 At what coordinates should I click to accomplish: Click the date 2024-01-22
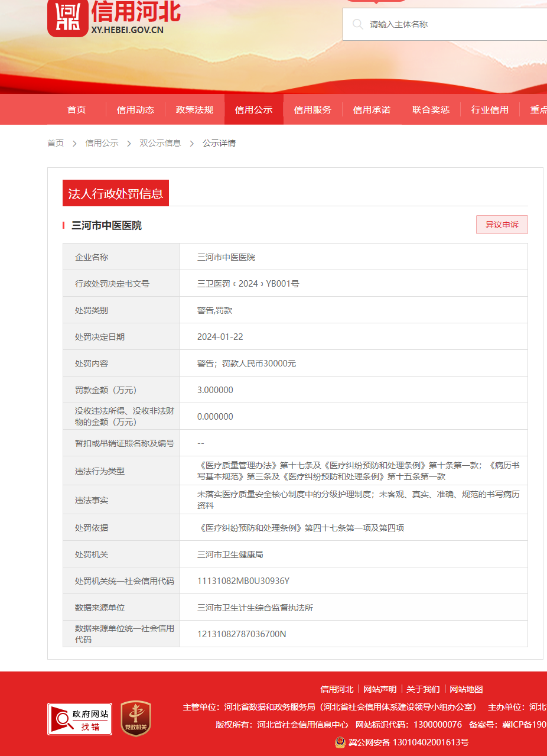coord(220,337)
